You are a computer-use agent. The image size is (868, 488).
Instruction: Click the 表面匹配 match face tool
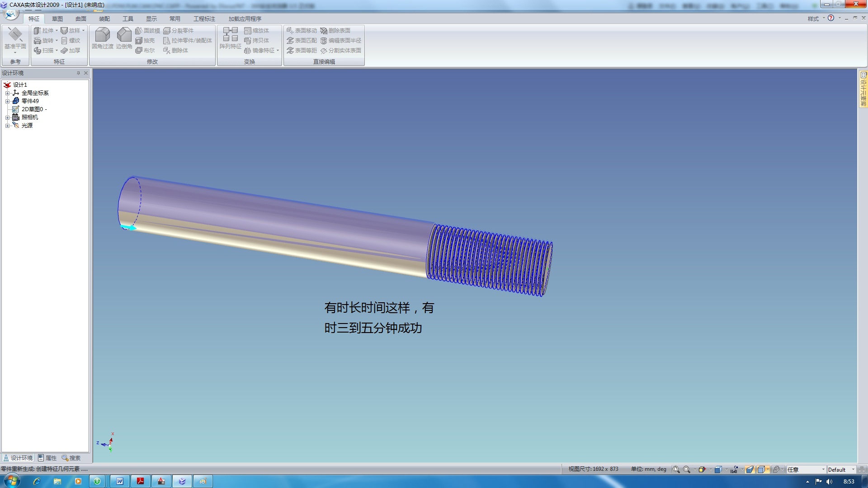coord(302,40)
